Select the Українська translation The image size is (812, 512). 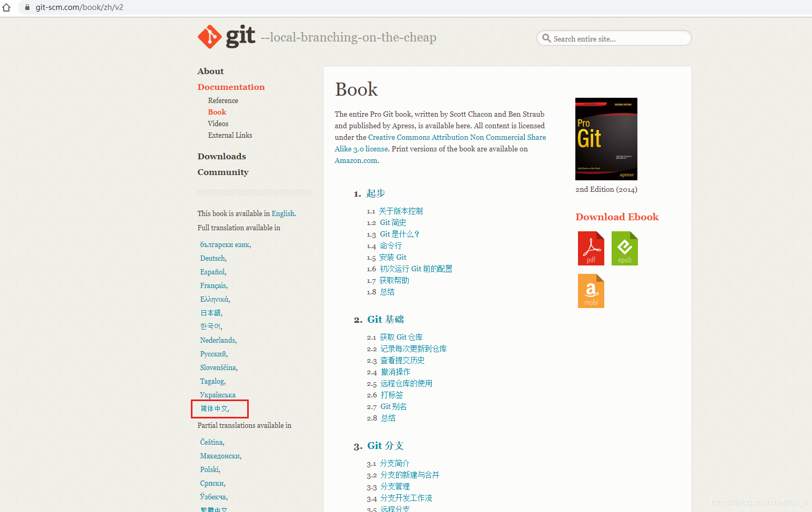click(x=218, y=395)
